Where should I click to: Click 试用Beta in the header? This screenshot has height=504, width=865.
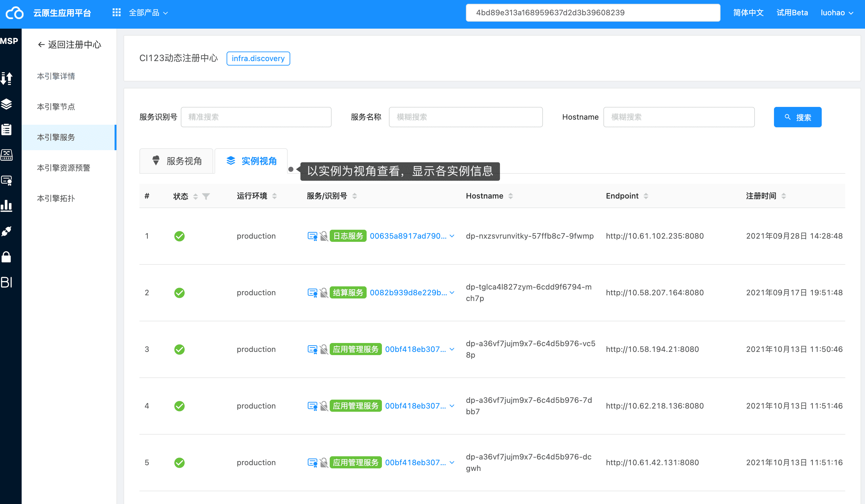[x=792, y=13]
